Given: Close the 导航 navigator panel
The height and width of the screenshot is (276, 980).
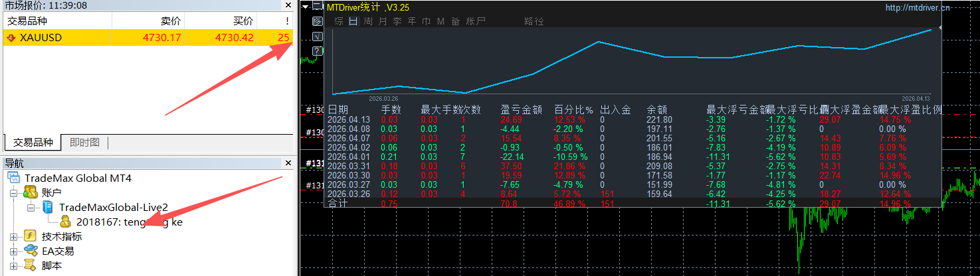Looking at the screenshot, I should (x=288, y=163).
